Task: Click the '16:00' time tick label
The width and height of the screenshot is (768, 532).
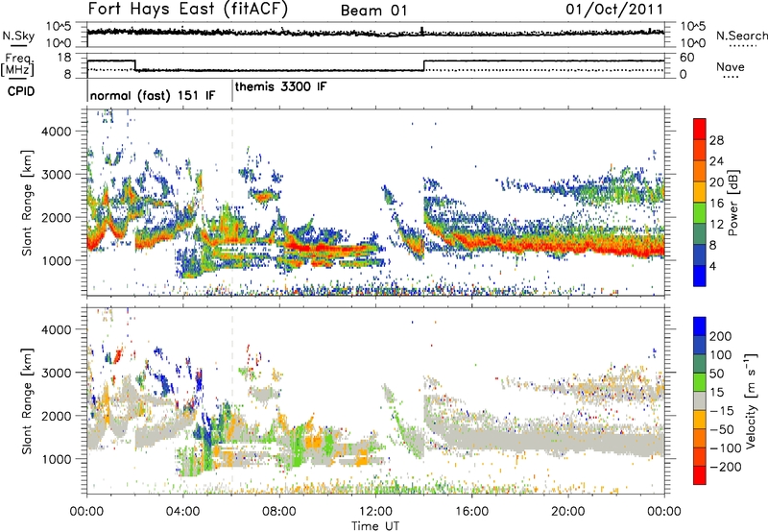Action: tap(471, 512)
